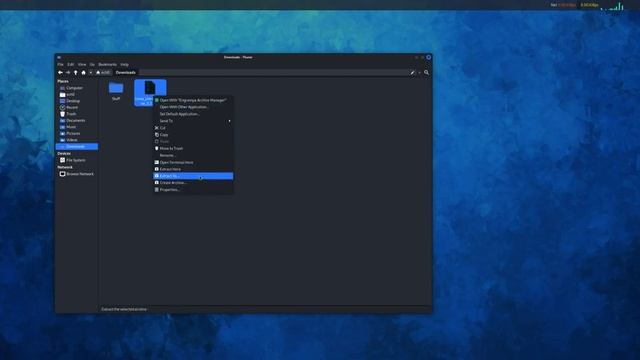
Task: Select the highlighted archive file icon
Action: pyautogui.click(x=150, y=87)
